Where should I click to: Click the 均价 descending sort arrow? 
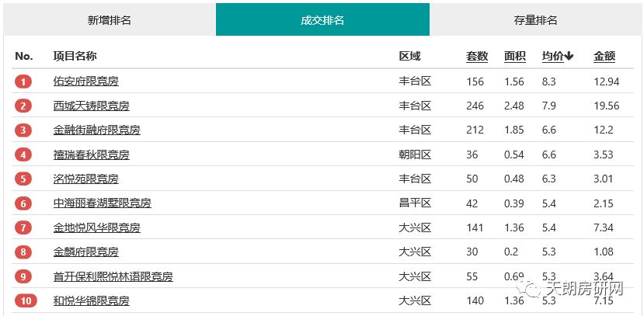(569, 57)
